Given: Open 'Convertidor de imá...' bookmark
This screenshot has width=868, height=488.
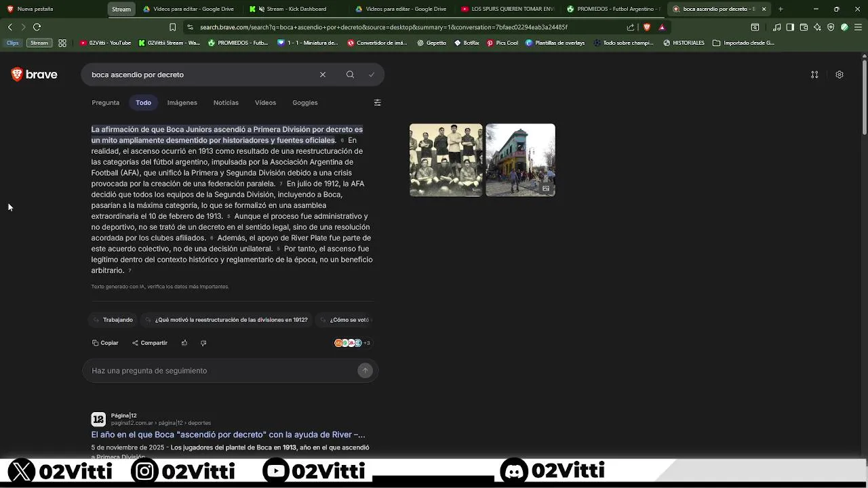Looking at the screenshot, I should point(377,43).
